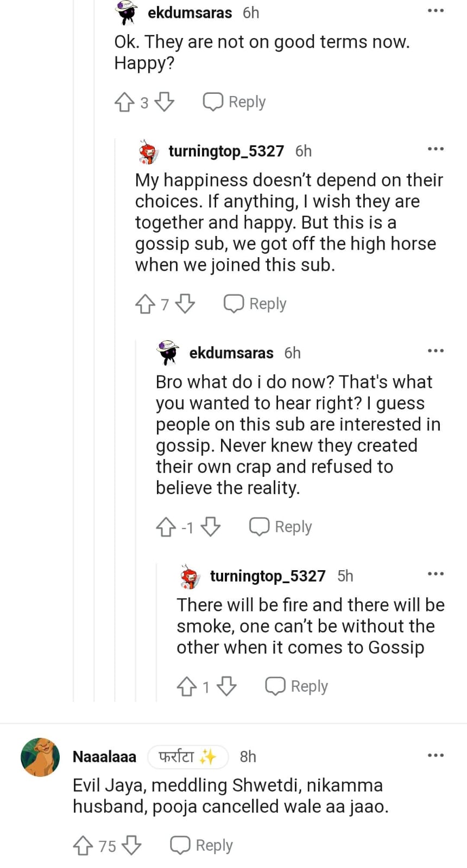Reply to Naaalaaa's 'Evil Jaya' comment
The height and width of the screenshot is (868, 467).
[202, 845]
